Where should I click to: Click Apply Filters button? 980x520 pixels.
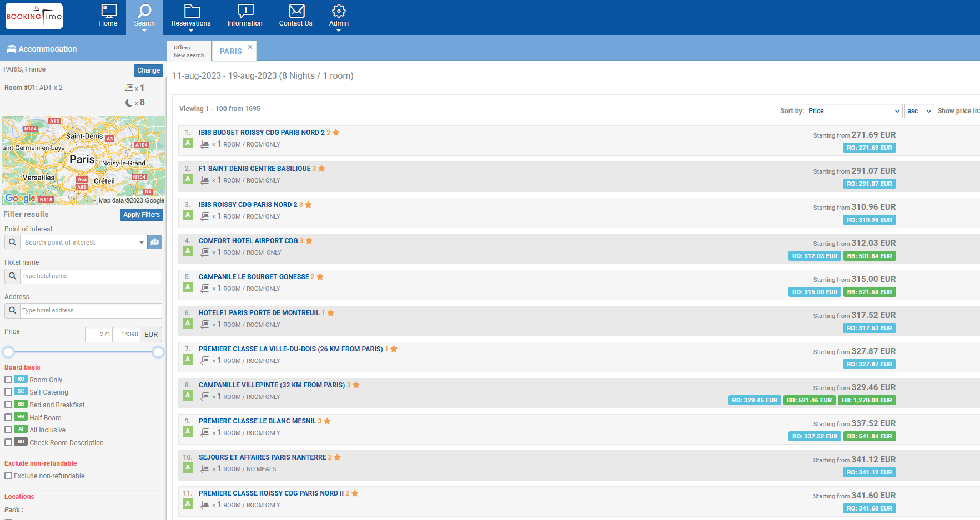pos(142,215)
